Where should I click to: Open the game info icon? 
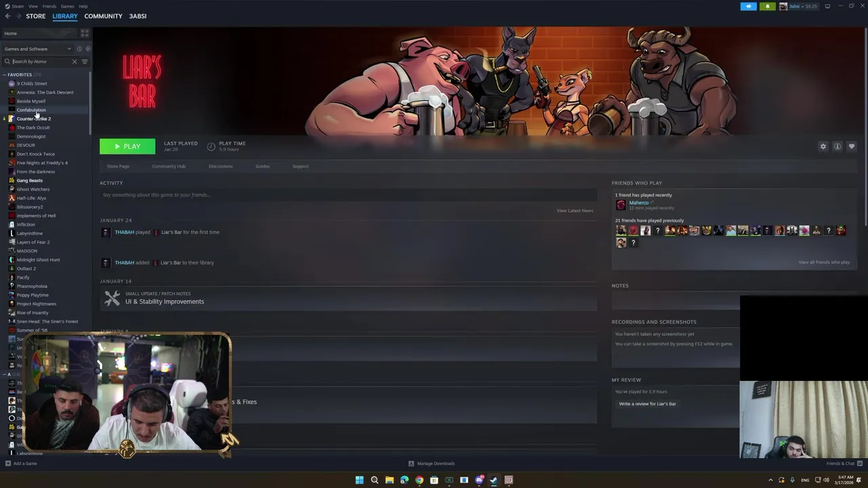click(x=837, y=146)
